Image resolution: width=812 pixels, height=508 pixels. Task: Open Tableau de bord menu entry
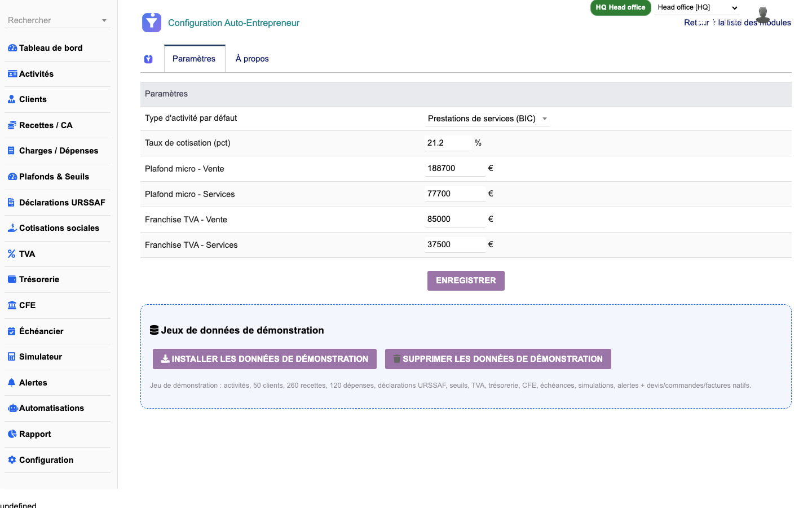[x=51, y=48]
